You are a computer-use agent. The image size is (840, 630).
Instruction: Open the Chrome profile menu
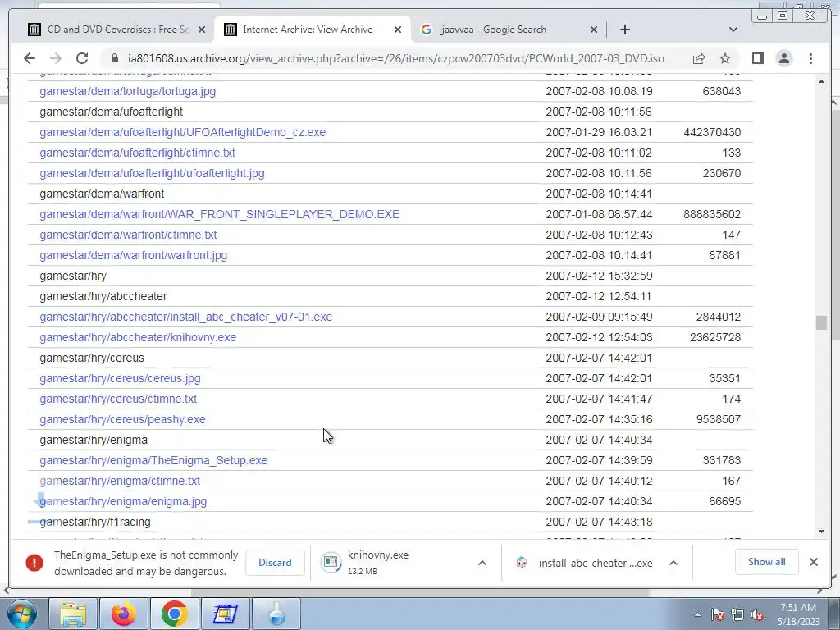point(783,58)
